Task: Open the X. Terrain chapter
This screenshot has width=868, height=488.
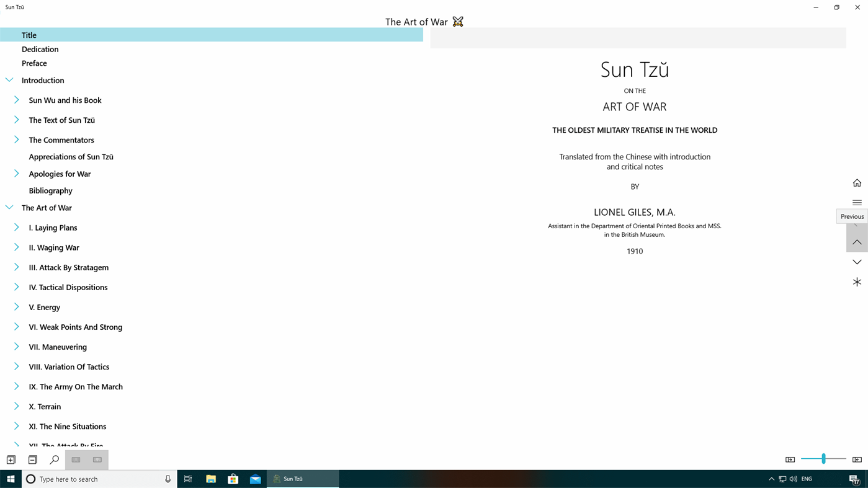Action: point(44,406)
